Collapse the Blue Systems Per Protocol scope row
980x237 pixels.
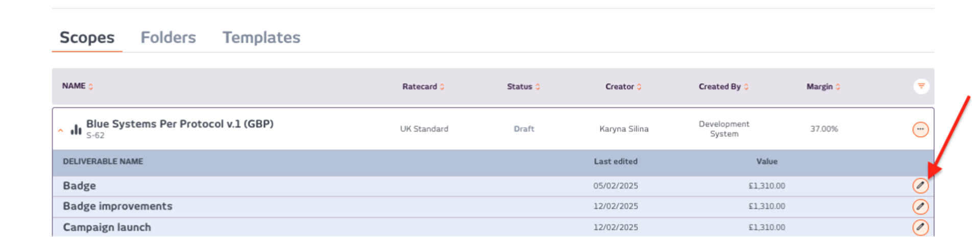tap(61, 130)
